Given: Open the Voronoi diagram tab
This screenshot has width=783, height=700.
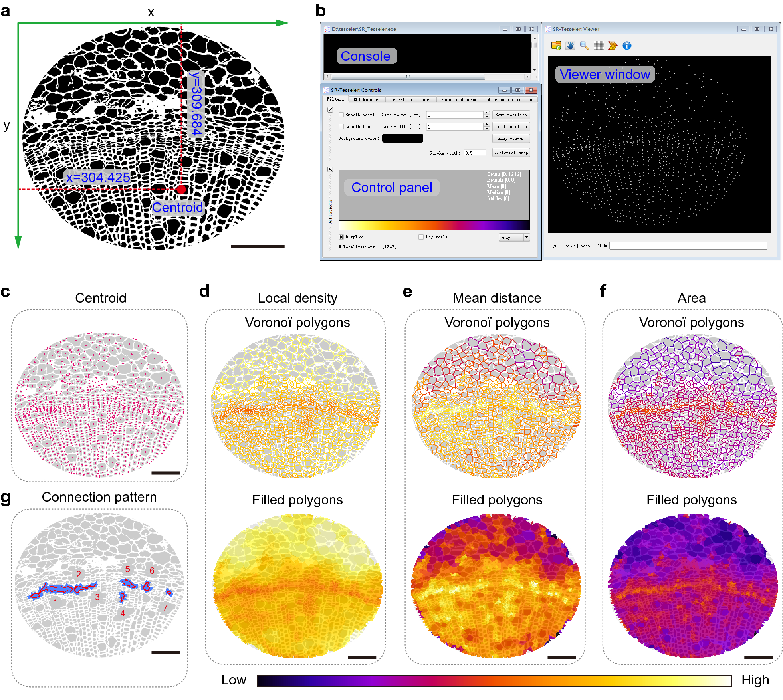Looking at the screenshot, I should point(459,99).
